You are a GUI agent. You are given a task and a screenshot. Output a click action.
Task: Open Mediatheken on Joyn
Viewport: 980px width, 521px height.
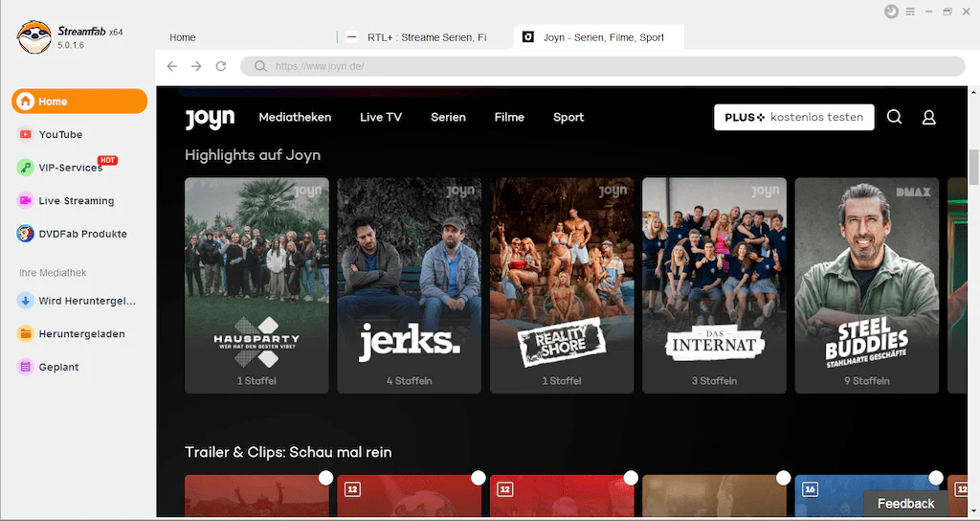click(x=295, y=117)
